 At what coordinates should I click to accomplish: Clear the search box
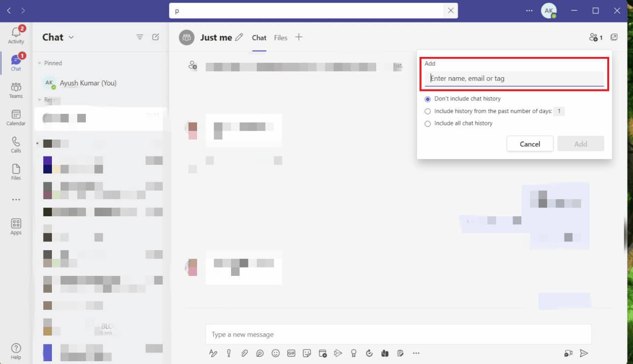click(x=451, y=11)
